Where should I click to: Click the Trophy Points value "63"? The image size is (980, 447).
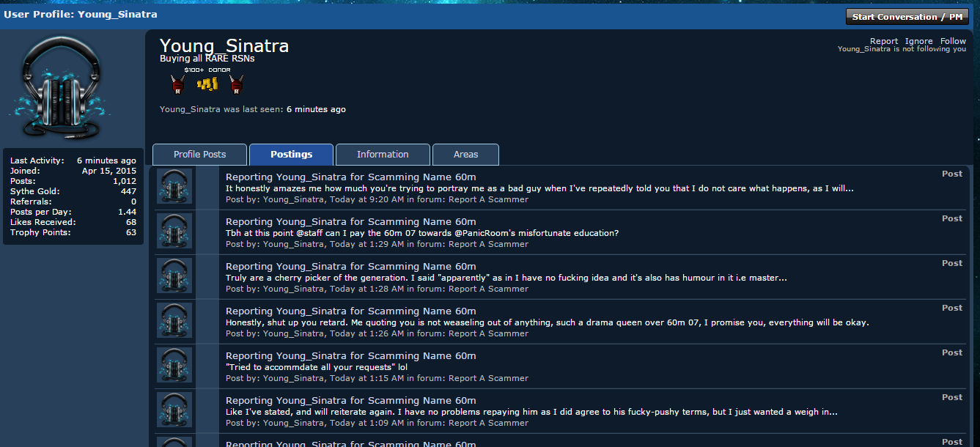click(131, 232)
